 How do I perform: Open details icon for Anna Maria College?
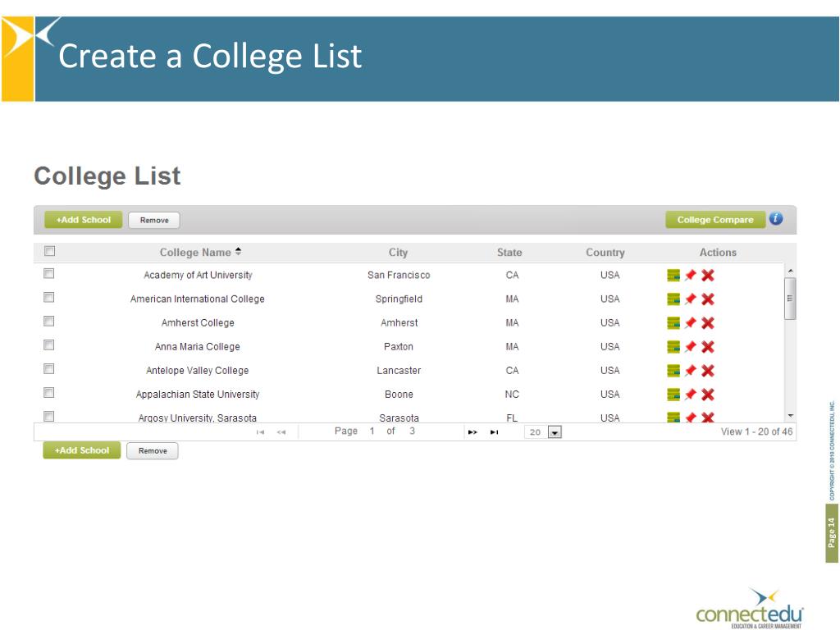673,347
